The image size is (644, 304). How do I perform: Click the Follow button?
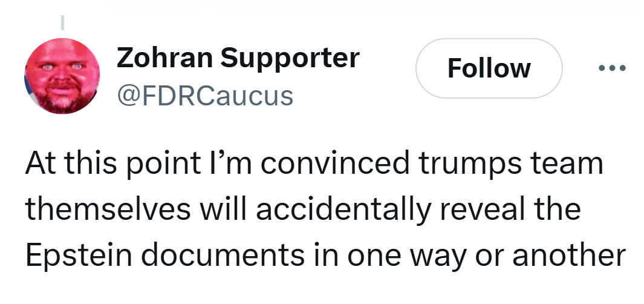pyautogui.click(x=489, y=68)
